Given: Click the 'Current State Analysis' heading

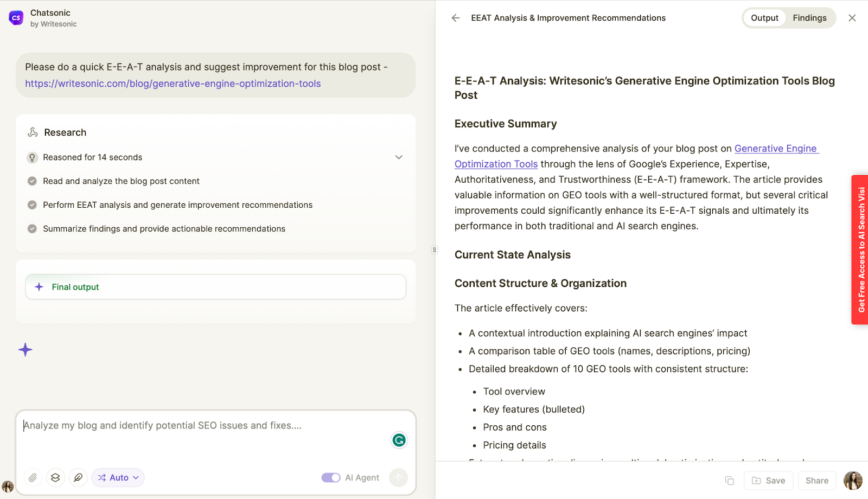Looking at the screenshot, I should (x=513, y=255).
